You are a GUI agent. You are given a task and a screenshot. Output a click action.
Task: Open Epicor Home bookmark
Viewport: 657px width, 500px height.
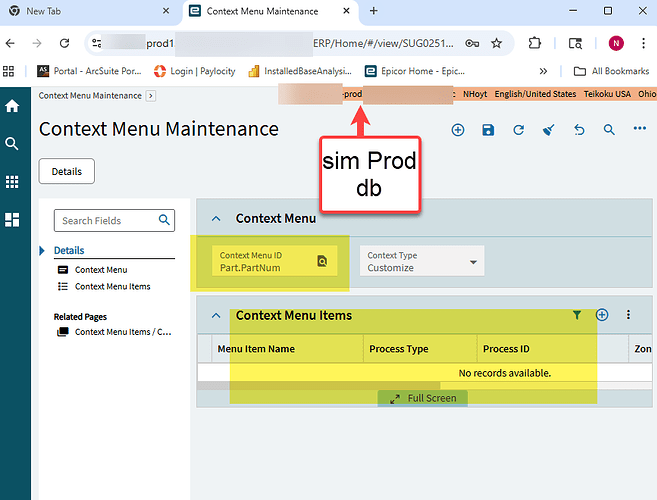415,71
